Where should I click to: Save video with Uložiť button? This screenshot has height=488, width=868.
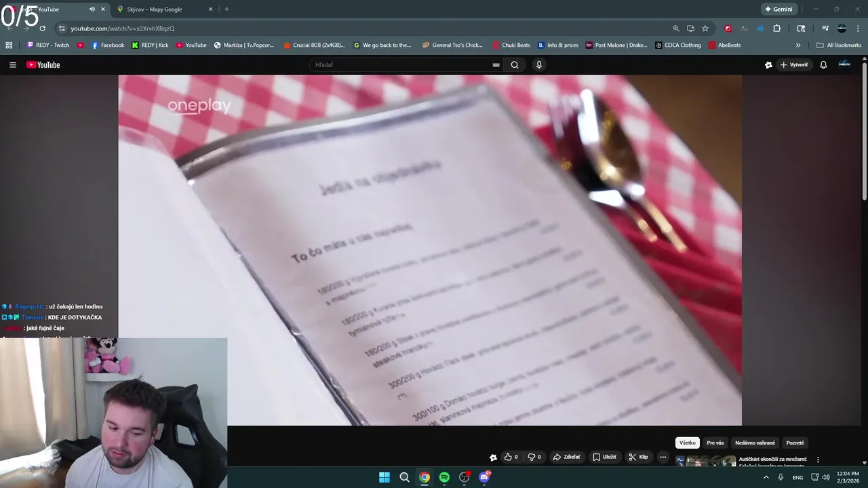[604, 457]
